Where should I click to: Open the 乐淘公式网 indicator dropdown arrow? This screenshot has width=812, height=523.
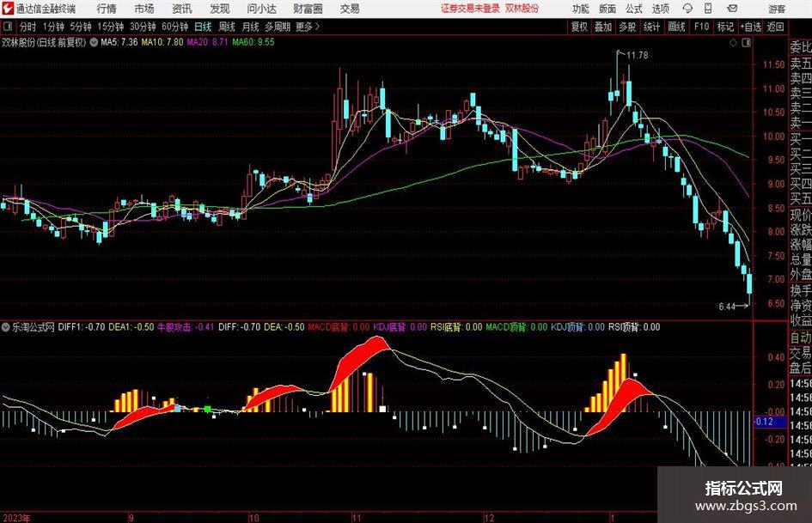pos(6,327)
